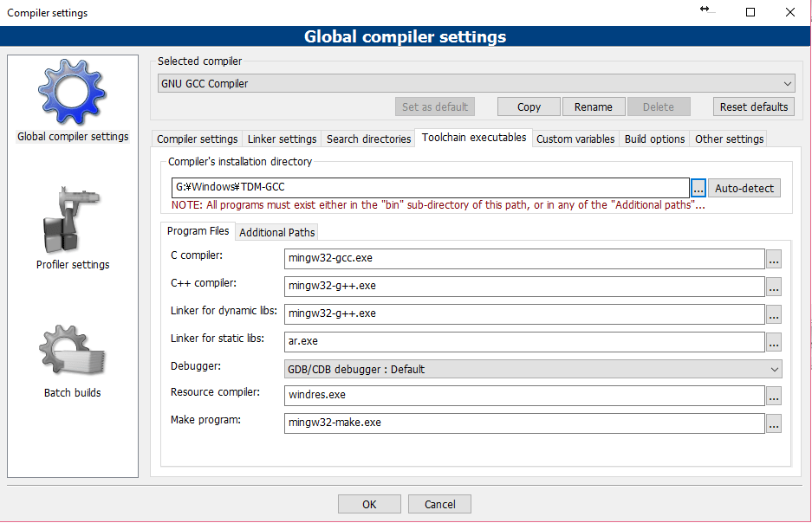Focus the Make program input field
Image resolution: width=812 pixels, height=523 pixels.
pos(524,423)
